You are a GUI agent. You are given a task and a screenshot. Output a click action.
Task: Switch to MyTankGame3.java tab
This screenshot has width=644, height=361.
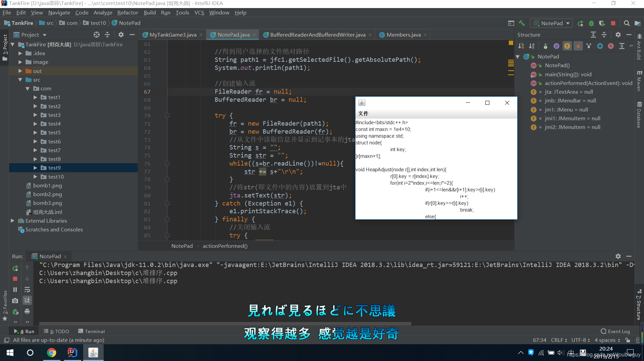tap(173, 35)
